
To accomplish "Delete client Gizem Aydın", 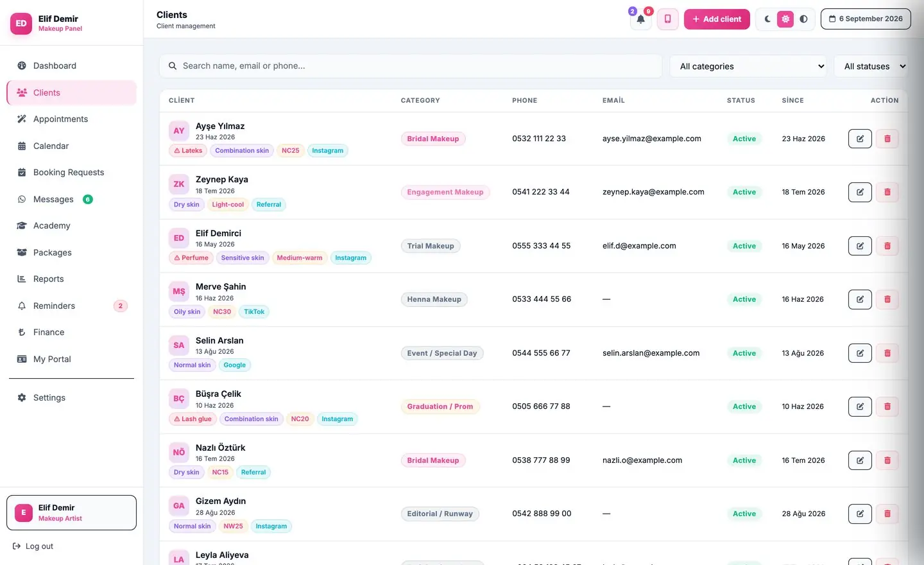I will [x=887, y=514].
